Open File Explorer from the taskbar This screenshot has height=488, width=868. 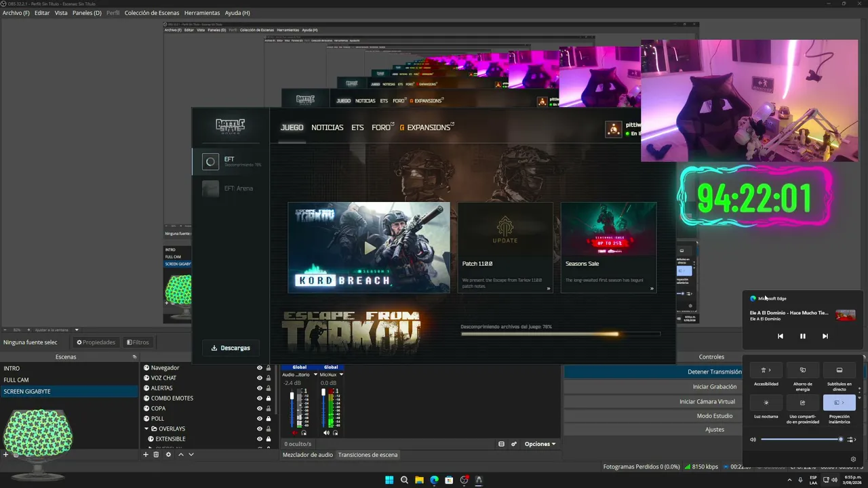[x=419, y=480]
